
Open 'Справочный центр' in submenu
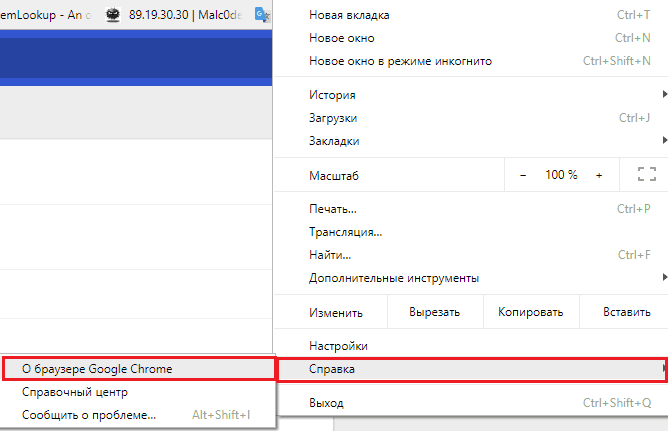pos(138,392)
